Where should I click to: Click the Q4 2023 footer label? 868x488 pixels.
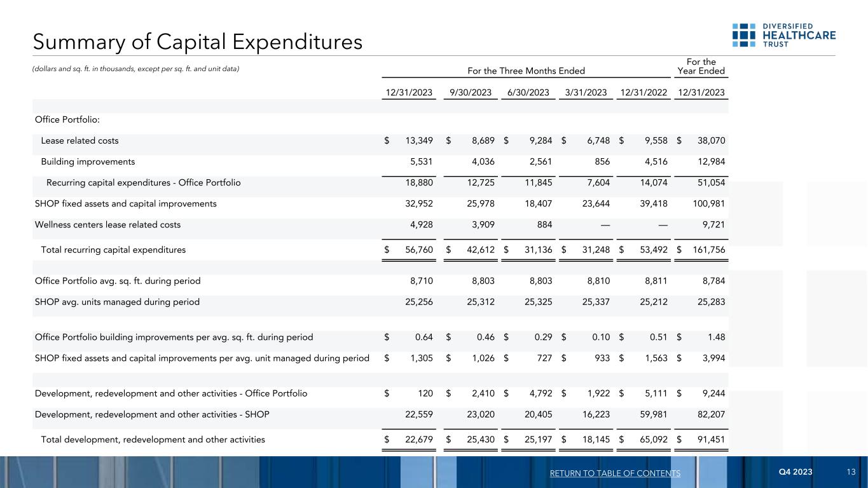pos(796,473)
